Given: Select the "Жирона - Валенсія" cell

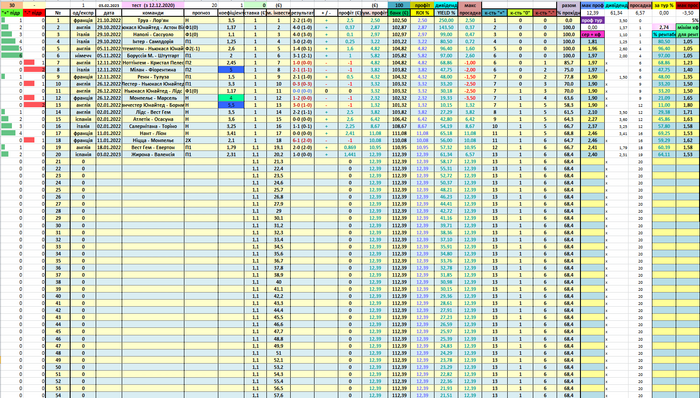Looking at the screenshot, I should [x=153, y=154].
